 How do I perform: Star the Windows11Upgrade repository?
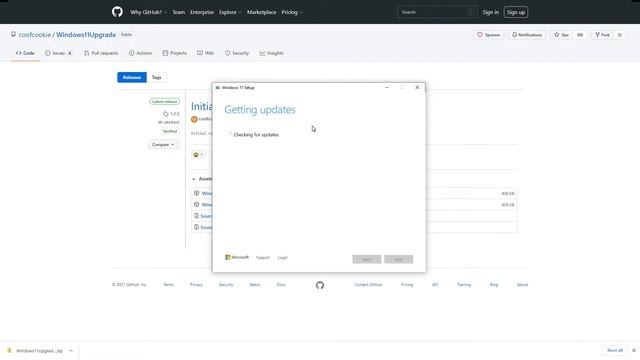(562, 35)
